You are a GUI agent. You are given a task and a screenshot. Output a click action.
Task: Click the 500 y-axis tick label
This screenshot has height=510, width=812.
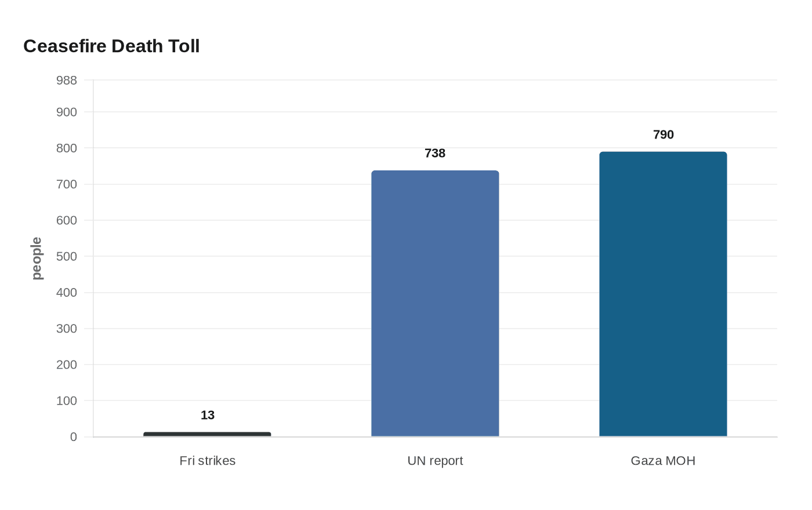click(67, 256)
